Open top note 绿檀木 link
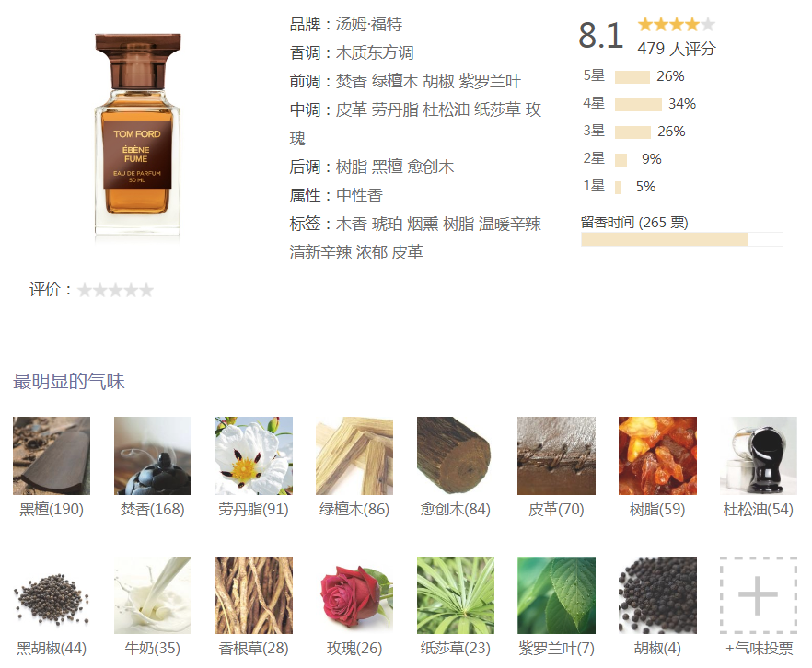Viewport: 812px width, 668px height. tap(395, 81)
